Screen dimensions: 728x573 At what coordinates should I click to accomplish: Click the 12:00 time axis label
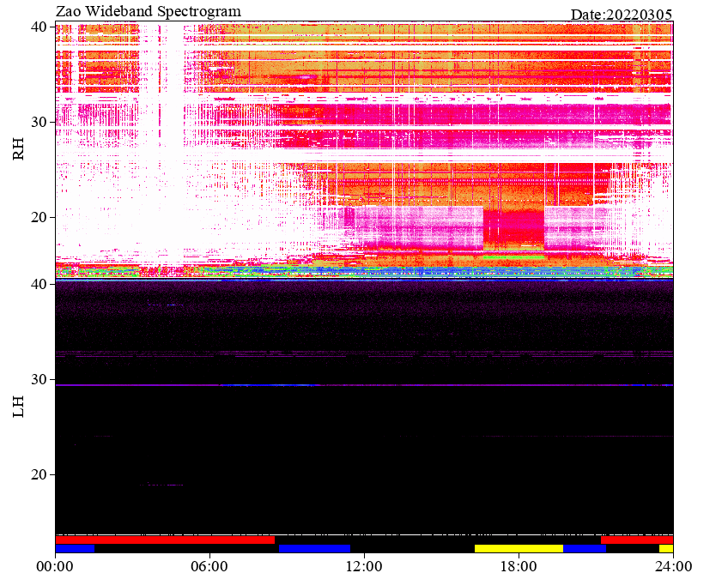(x=364, y=566)
